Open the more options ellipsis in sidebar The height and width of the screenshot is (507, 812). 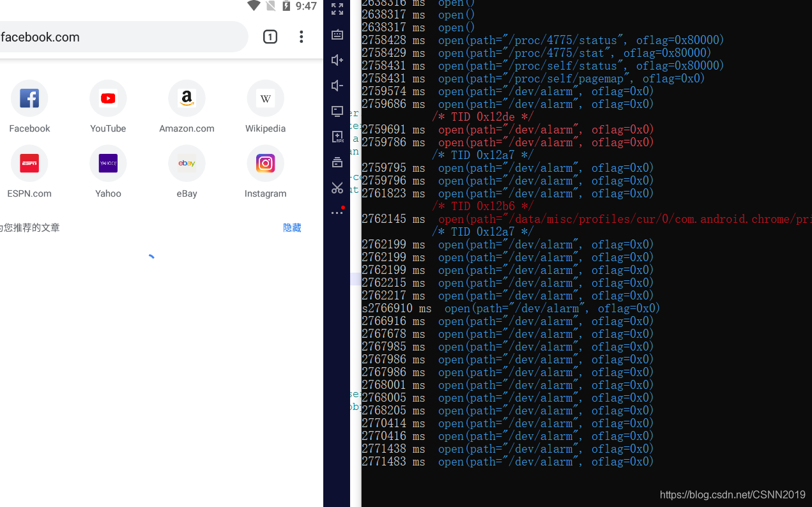(337, 213)
